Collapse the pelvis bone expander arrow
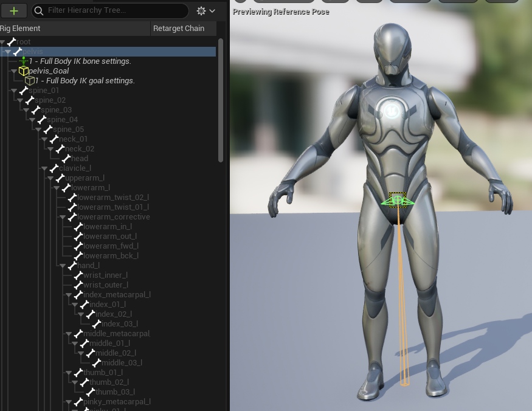Viewport: 532px width, 411px height. pos(8,52)
